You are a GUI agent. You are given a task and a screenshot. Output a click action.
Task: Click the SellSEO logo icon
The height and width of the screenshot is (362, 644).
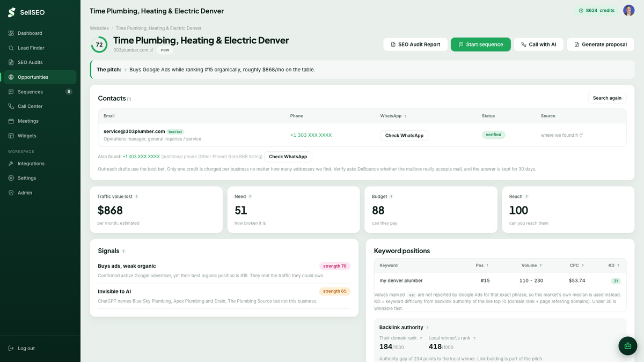point(12,12)
